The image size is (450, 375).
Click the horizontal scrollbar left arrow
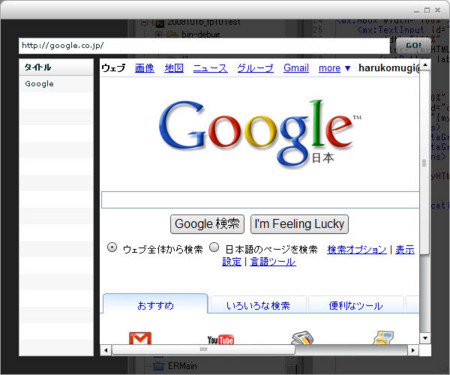[x=106, y=350]
